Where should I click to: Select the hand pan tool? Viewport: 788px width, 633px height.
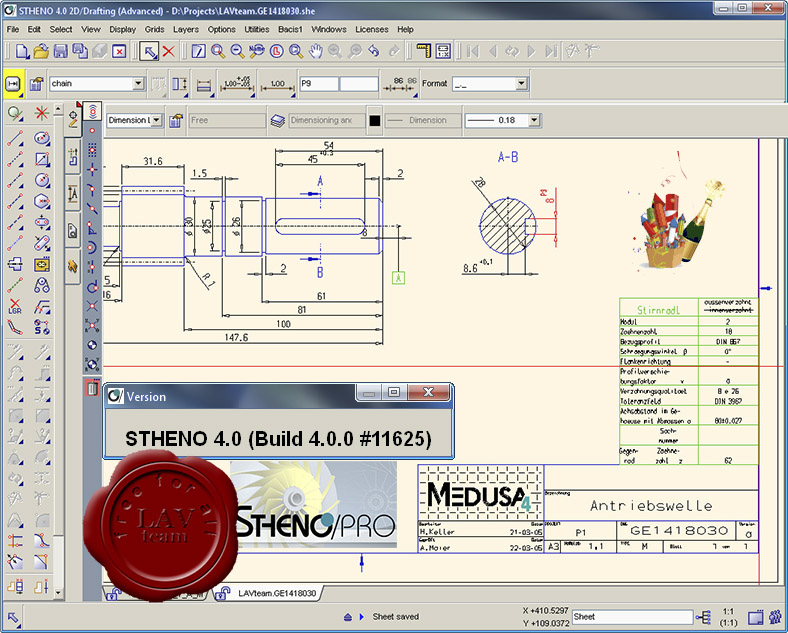coord(315,51)
